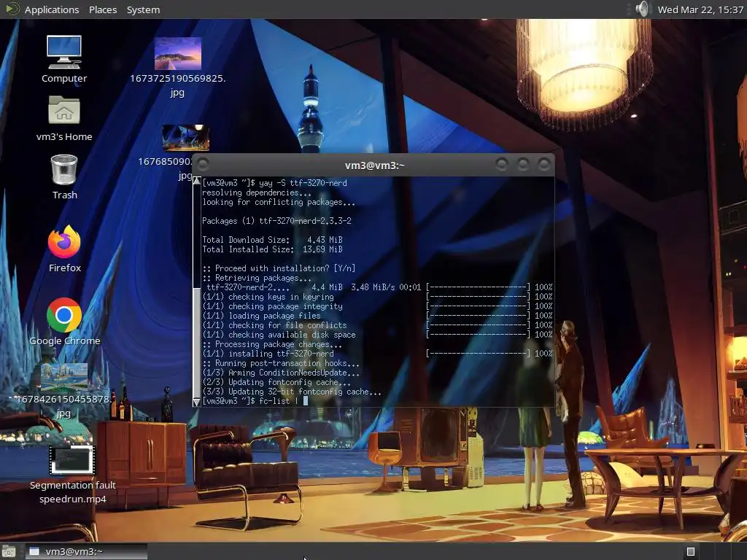Image resolution: width=747 pixels, height=560 pixels.
Task: Click the clock showing Wed Mar 22, 15:37
Action: tap(700, 9)
